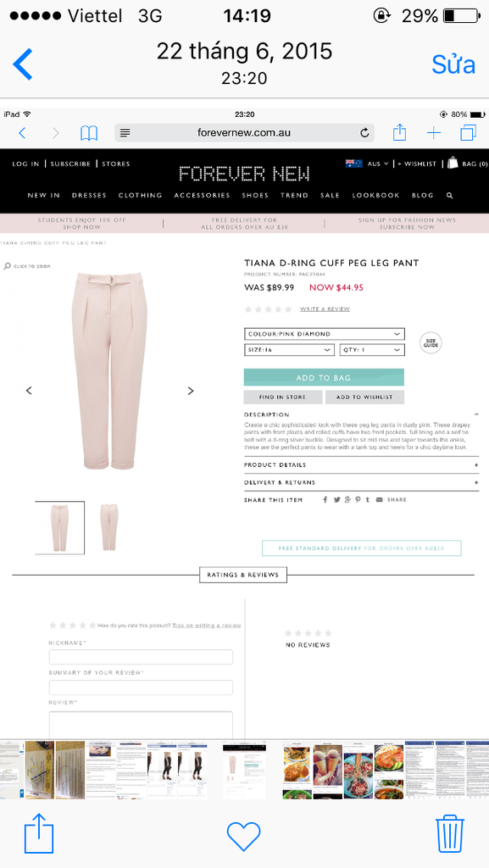Open the Dresses menu item
Screen dimensions: 489x868
pos(89,196)
